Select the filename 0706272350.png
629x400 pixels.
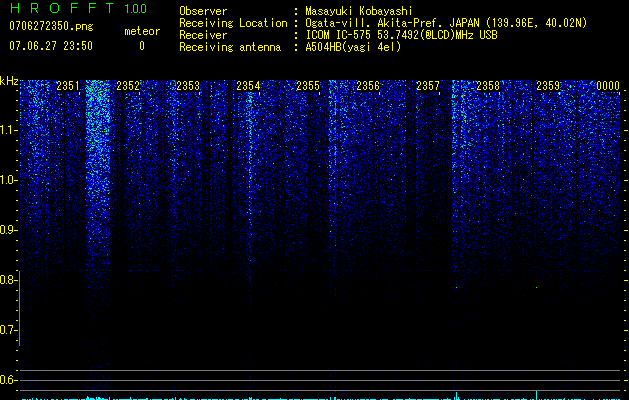(x=51, y=26)
